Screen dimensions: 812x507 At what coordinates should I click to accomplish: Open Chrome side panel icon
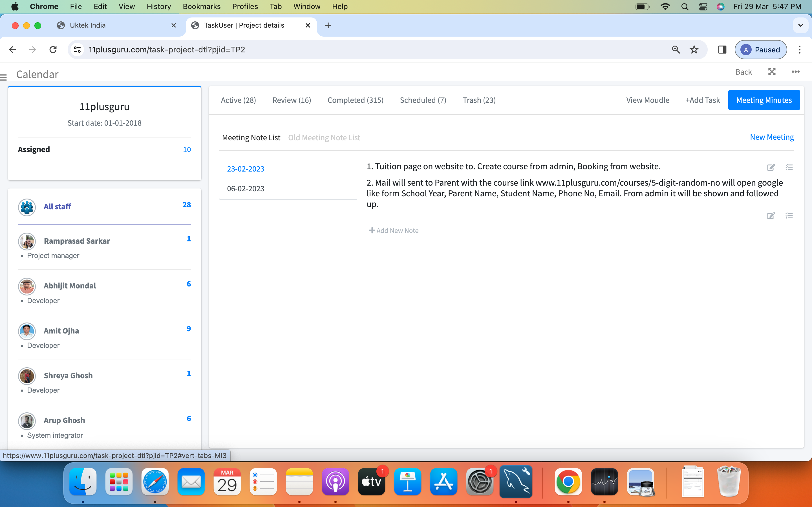coord(722,50)
